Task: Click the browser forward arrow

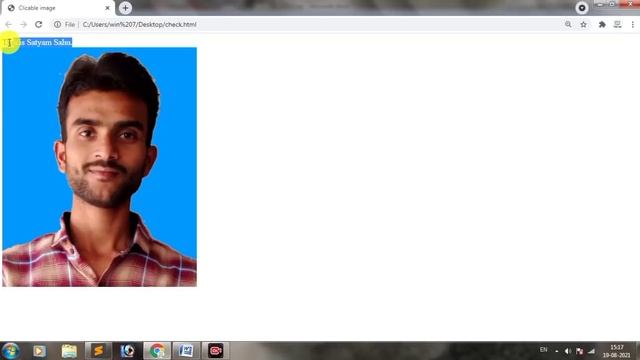Action: pyautogui.click(x=23, y=24)
